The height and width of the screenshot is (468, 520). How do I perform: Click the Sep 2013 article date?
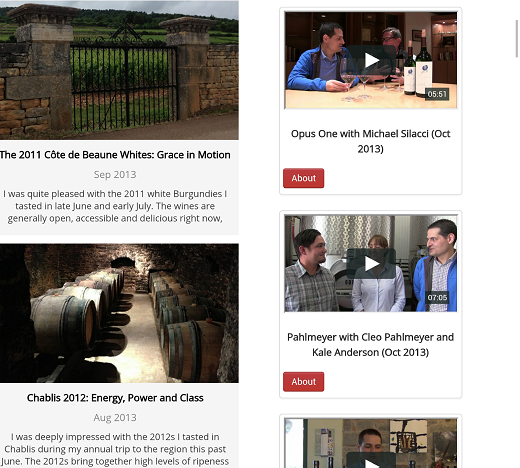tap(115, 174)
